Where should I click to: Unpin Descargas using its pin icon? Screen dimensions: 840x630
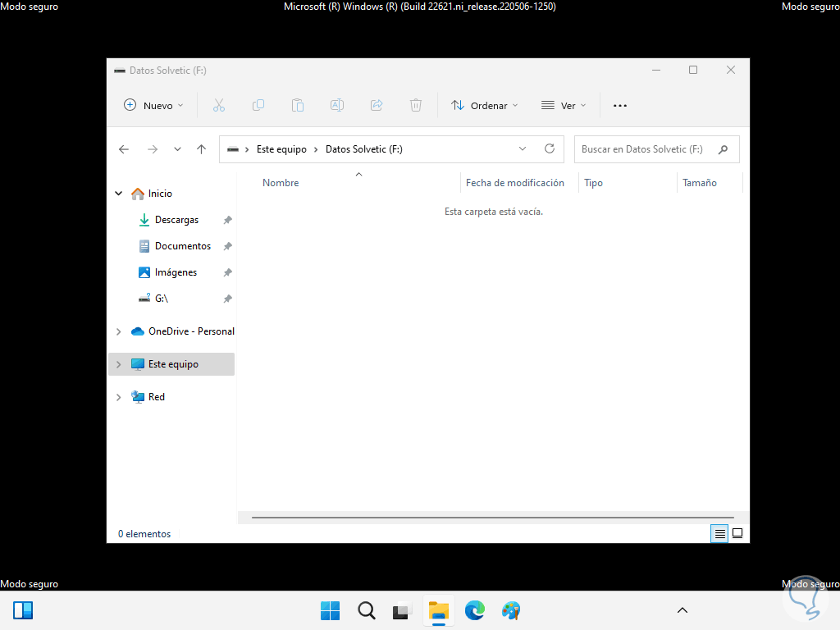coord(228,220)
